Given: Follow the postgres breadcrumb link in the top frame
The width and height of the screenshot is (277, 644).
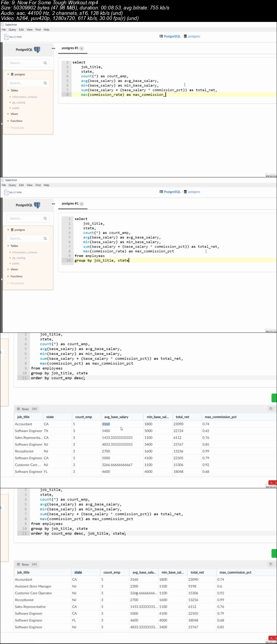Looking at the screenshot, I should pyautogui.click(x=194, y=36).
